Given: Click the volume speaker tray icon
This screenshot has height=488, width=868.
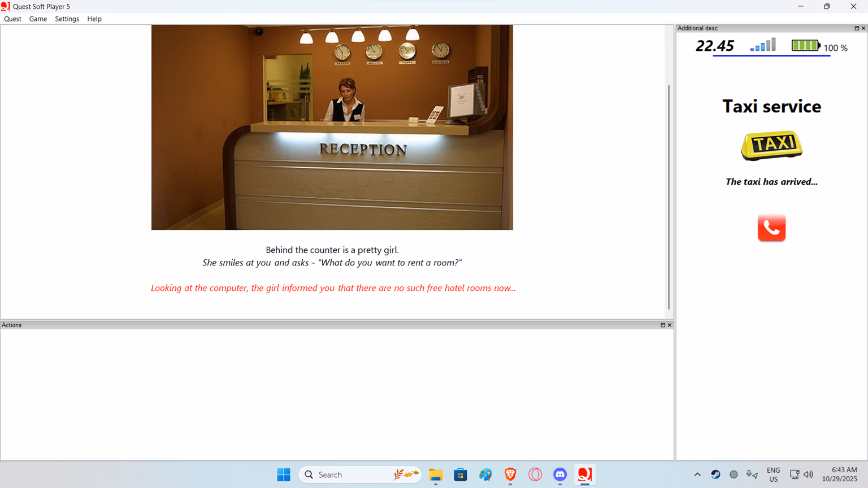Looking at the screenshot, I should coord(809,474).
